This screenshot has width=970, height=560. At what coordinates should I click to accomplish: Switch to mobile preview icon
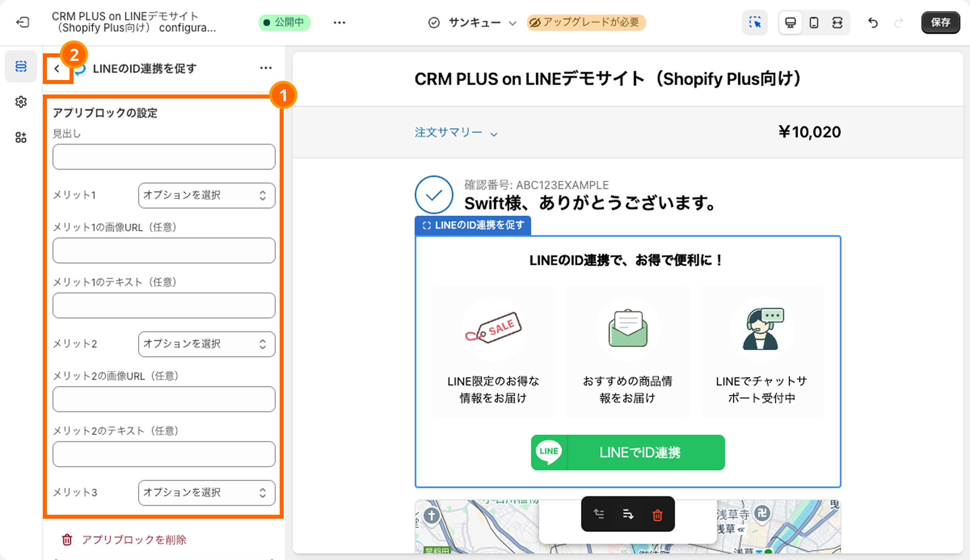[x=814, y=23]
